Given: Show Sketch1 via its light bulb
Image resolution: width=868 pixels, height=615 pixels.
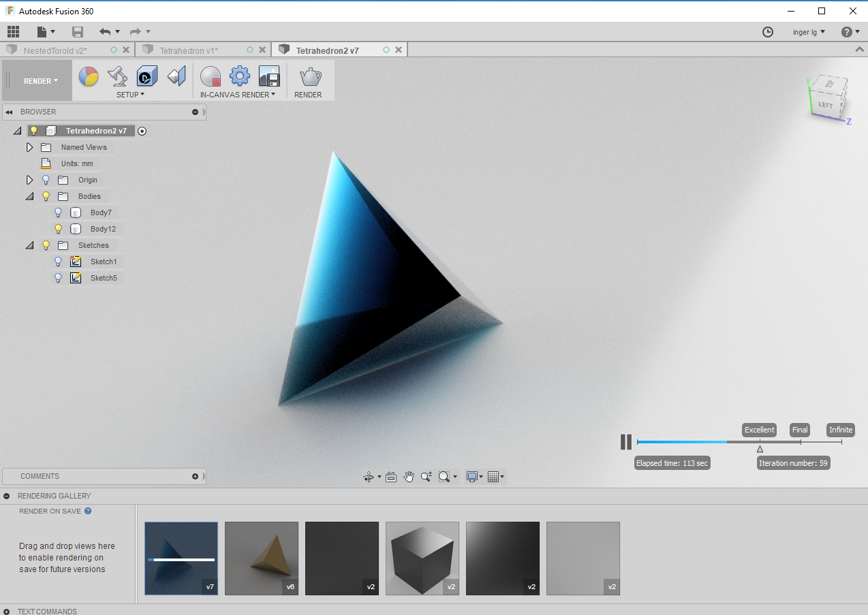Looking at the screenshot, I should coord(59,262).
